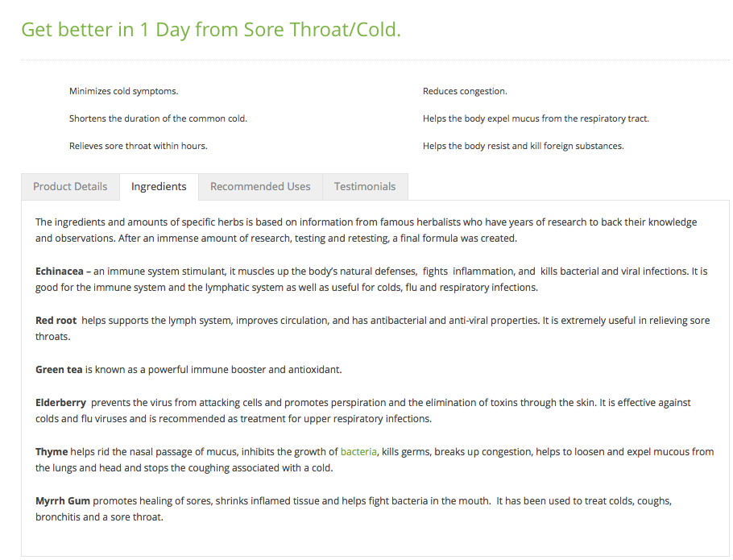Click the bold 'Elderberry' ingredient name
The image size is (733, 560).
tap(60, 403)
